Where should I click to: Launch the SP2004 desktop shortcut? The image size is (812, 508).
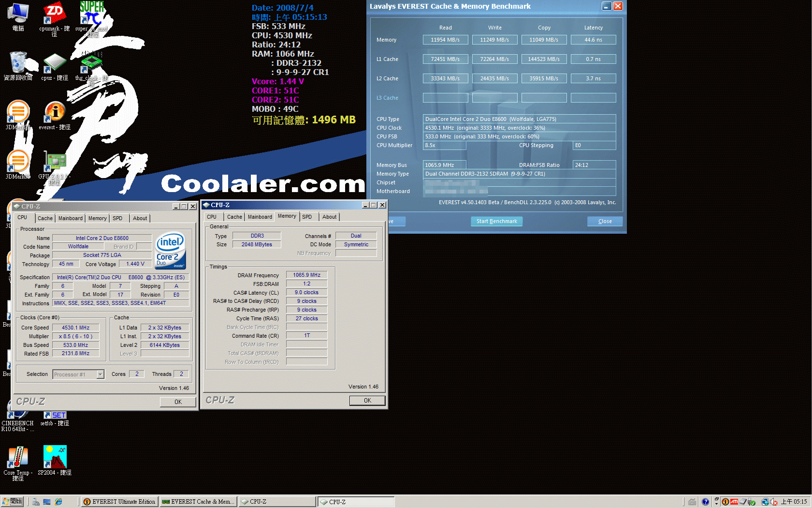tap(55, 460)
